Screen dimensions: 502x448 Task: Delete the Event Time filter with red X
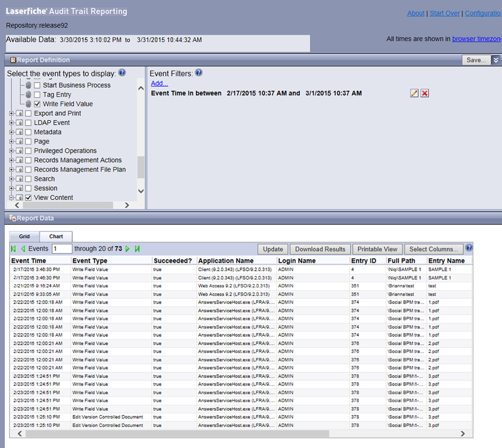[424, 93]
